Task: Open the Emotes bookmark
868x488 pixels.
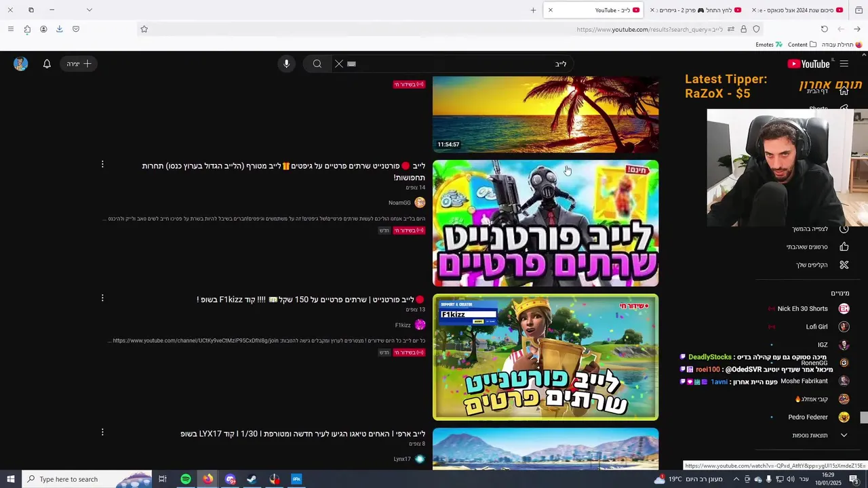Action: pyautogui.click(x=769, y=45)
